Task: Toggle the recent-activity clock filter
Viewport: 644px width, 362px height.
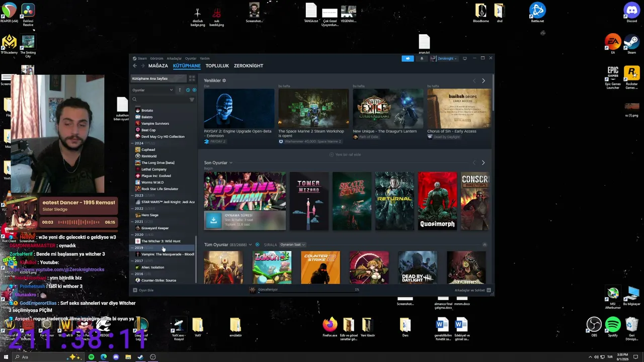Action: (188, 90)
